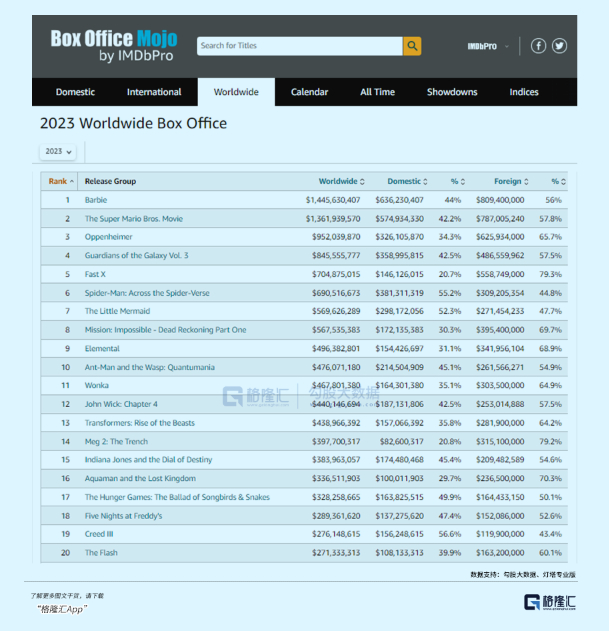
Task: Open The Flash release link
Action: (x=101, y=553)
